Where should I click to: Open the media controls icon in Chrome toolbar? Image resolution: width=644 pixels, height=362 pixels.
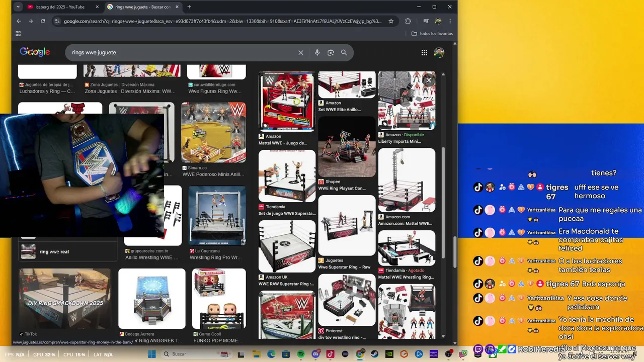(426, 21)
